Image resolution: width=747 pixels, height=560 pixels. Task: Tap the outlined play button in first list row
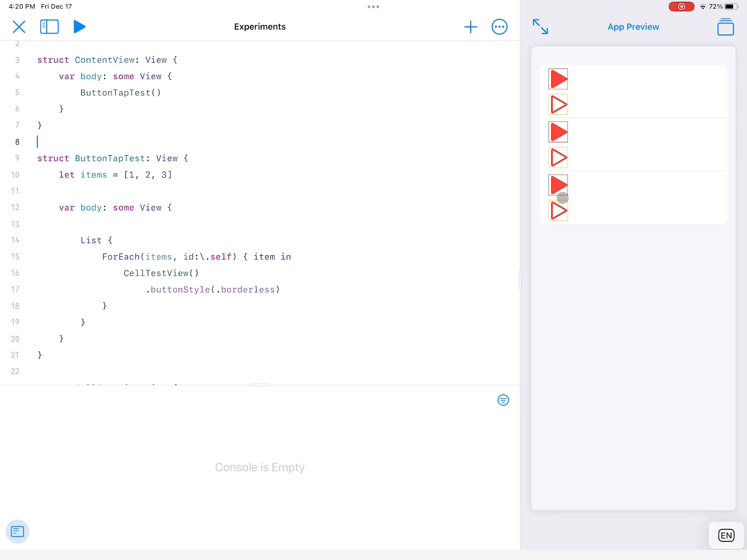point(558,105)
